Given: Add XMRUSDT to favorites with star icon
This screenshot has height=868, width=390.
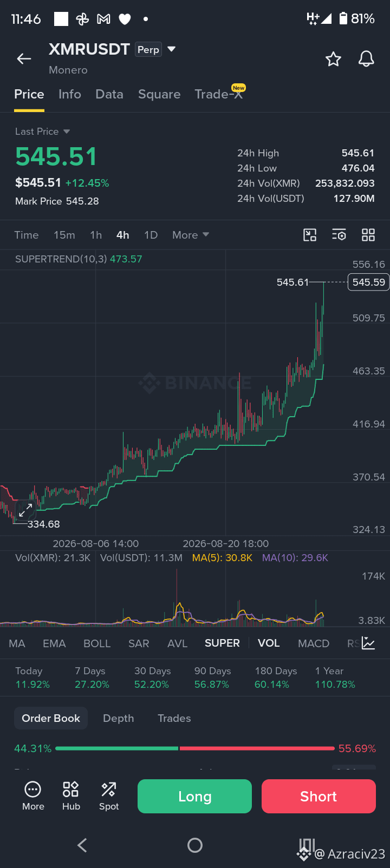Looking at the screenshot, I should coord(333,59).
